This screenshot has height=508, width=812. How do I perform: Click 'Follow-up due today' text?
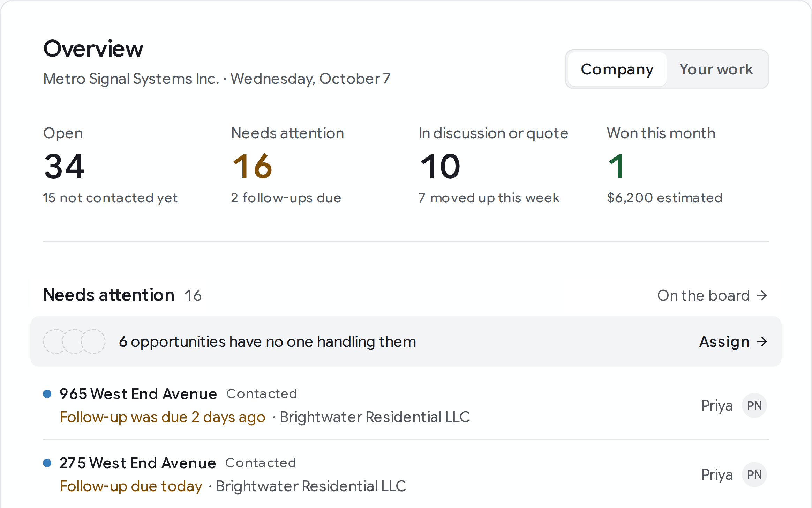(131, 486)
